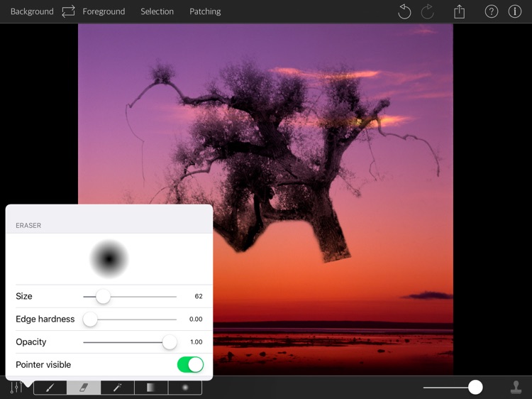This screenshot has width=532, height=399.
Task: Open the Help question mark
Action: 492,11
